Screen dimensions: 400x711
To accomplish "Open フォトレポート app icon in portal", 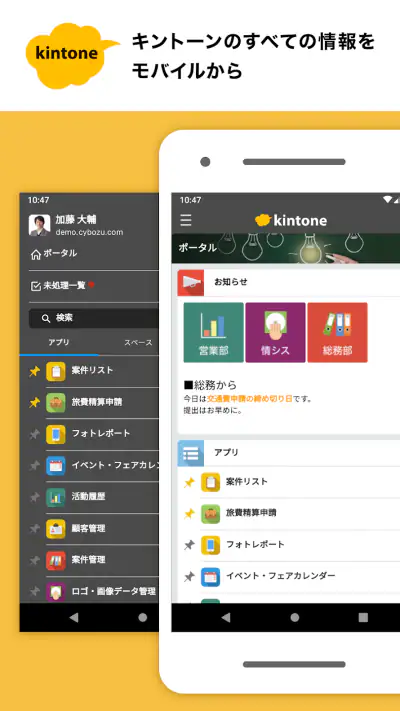I will (210, 545).
